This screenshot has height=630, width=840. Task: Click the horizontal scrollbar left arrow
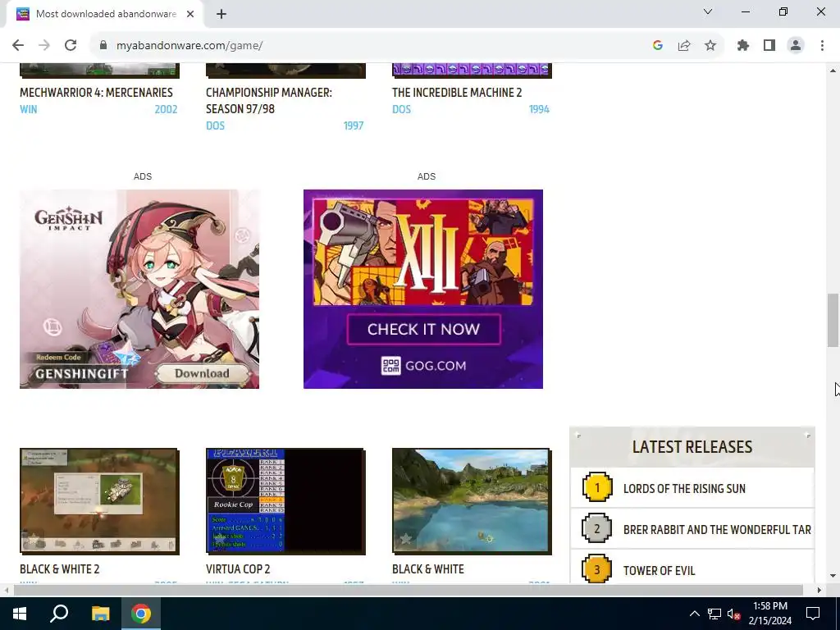tap(7, 591)
